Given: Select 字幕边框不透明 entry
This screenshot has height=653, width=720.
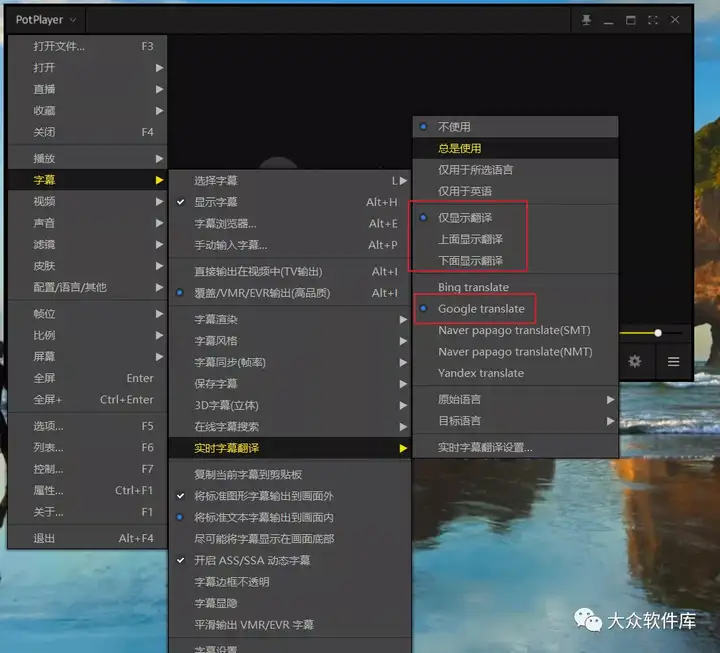Looking at the screenshot, I should (x=290, y=582).
